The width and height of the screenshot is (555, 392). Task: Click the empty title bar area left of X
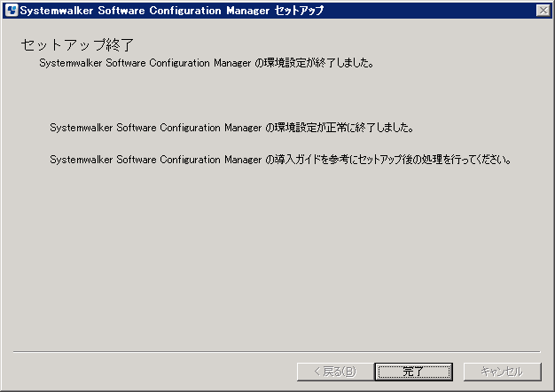coord(428,11)
